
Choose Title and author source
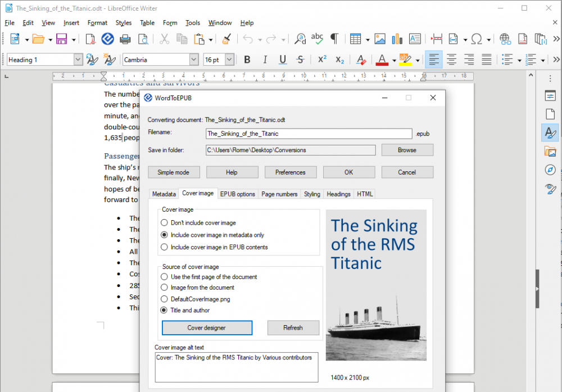coord(185,310)
